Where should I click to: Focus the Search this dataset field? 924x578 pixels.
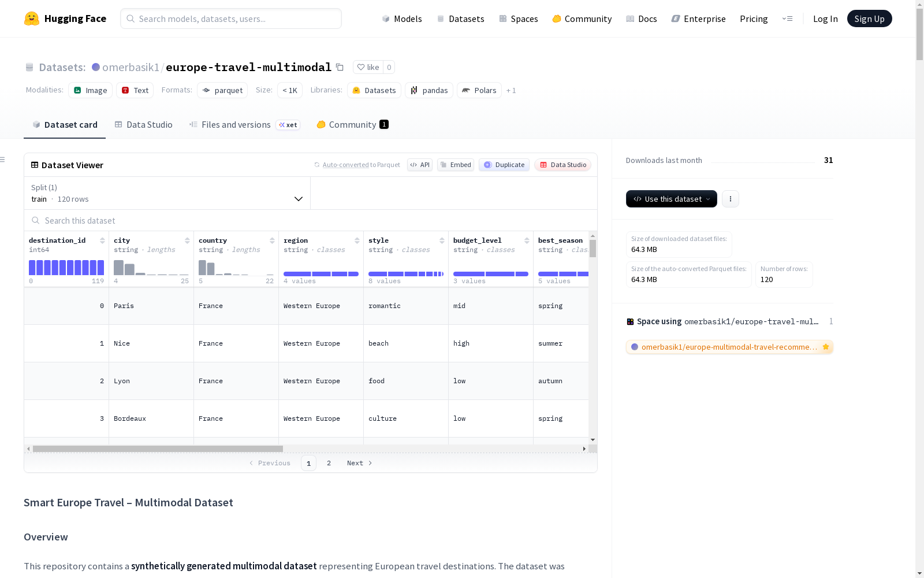point(311,220)
